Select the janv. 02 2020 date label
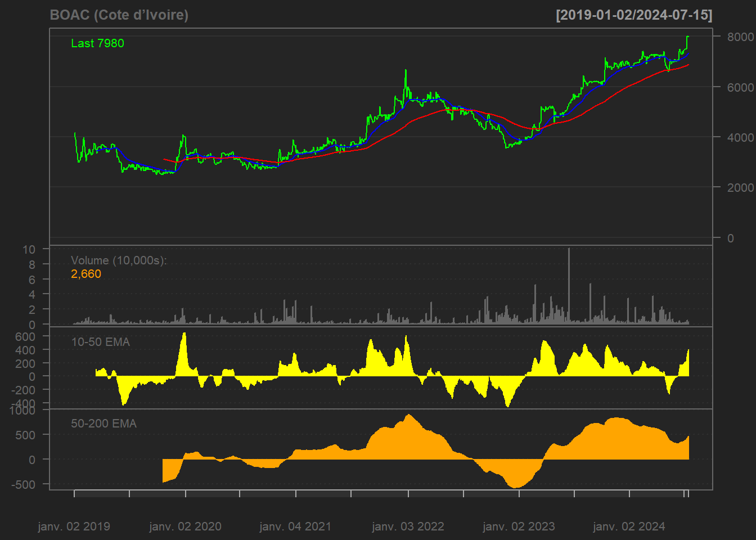Viewport: 756px width, 540px height. (x=185, y=526)
